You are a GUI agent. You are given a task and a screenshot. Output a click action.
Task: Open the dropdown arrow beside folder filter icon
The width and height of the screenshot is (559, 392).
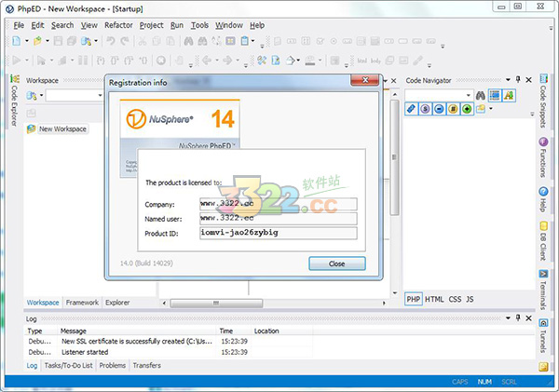pos(491,109)
